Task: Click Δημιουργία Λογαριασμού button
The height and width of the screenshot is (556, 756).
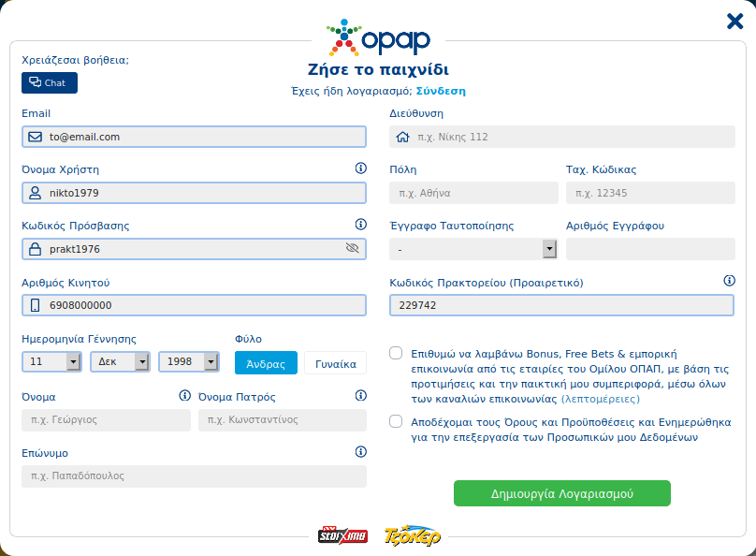Action: click(x=562, y=493)
